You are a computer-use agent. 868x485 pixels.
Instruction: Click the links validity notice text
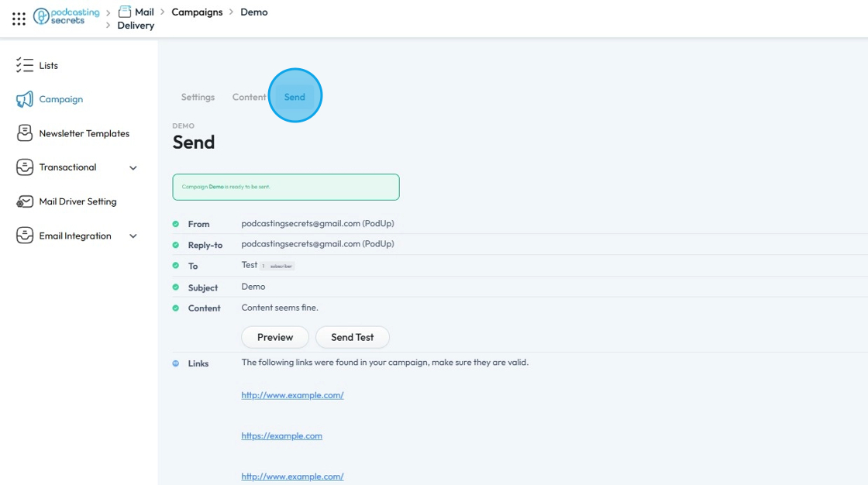(x=384, y=363)
